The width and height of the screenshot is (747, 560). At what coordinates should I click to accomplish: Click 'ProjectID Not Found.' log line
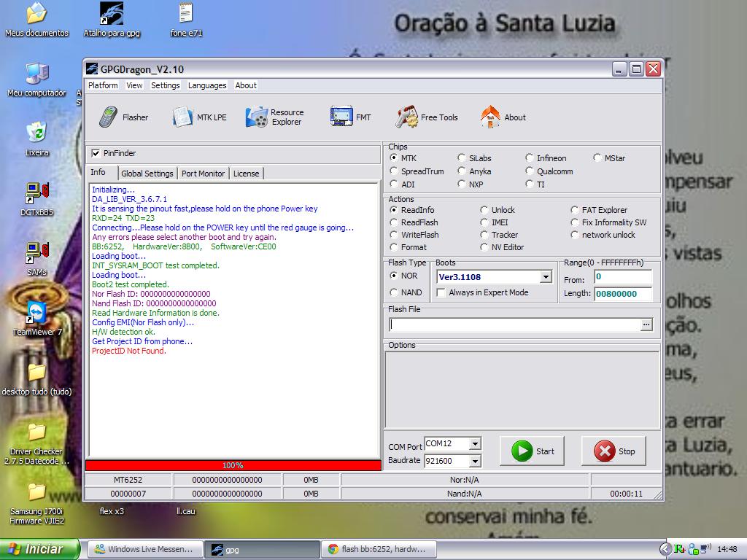128,351
